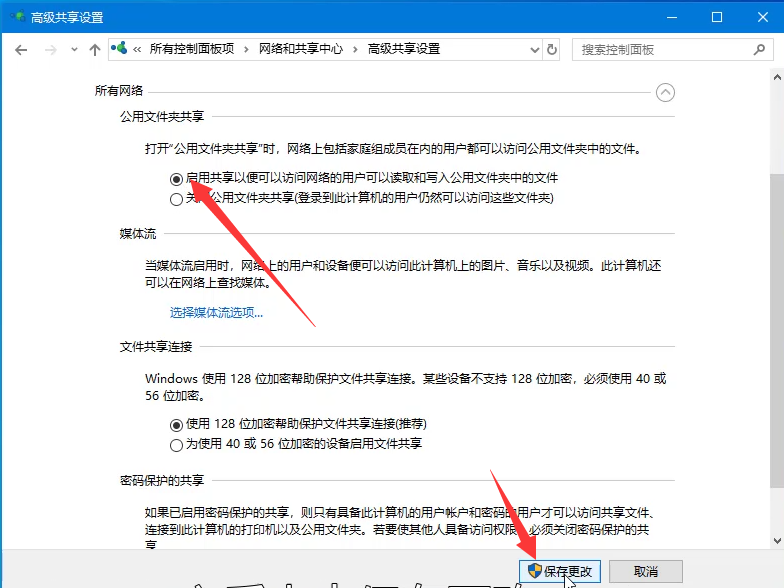Screen dimensions: 784x588
Task: Select 关闭公用文件夹共享 radio option
Action: 177,198
